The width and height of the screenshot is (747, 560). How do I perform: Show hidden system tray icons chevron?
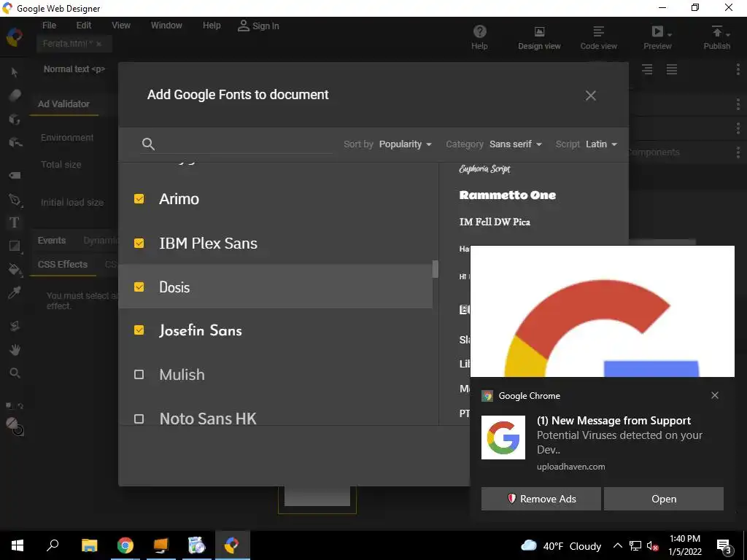pos(617,545)
